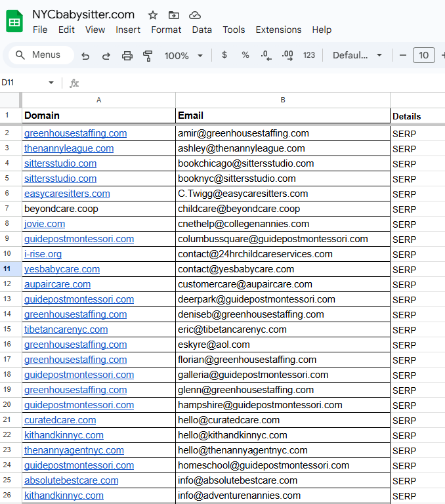The width and height of the screenshot is (445, 504).
Task: Open more number formats 123
Action: coord(309,55)
